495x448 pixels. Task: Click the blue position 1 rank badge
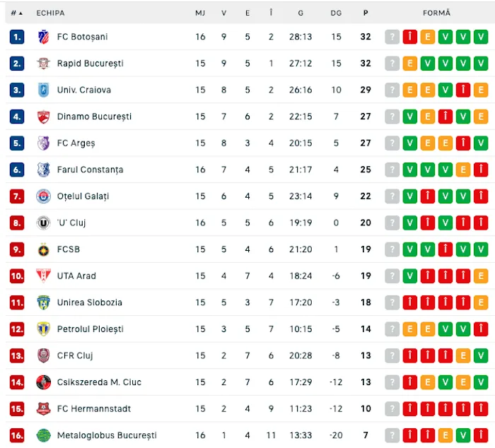17,37
